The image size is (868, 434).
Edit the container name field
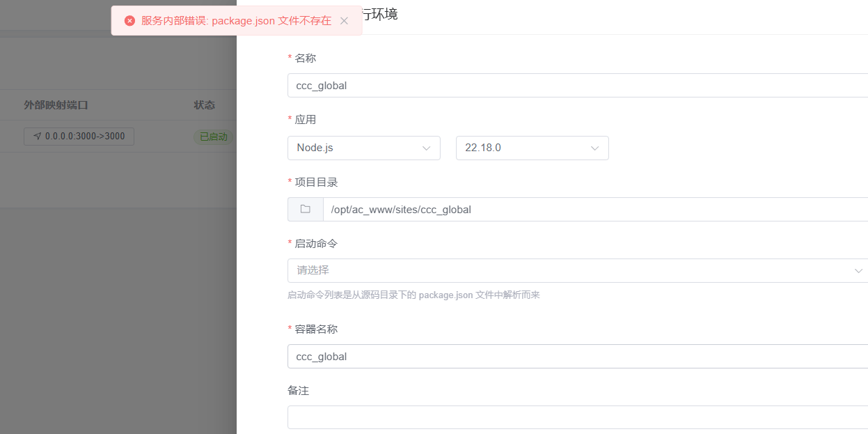coord(578,356)
